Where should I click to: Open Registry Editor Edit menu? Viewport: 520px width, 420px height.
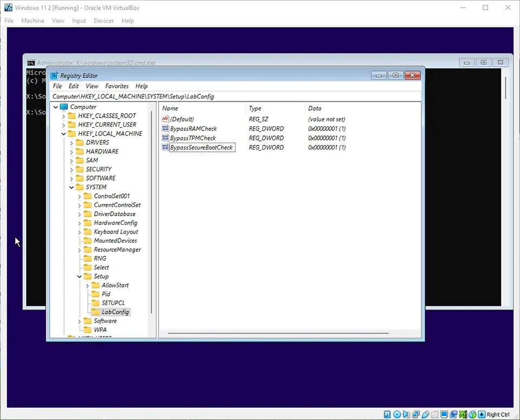(74, 86)
